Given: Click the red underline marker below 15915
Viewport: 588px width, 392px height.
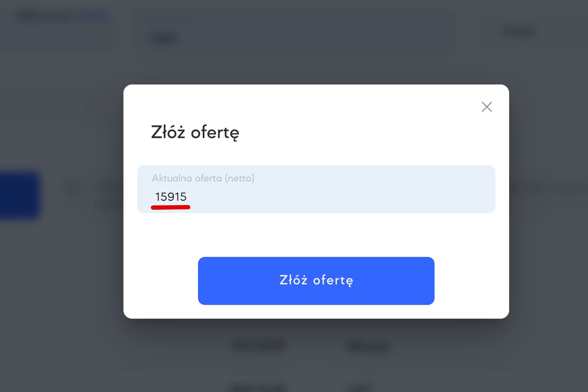Looking at the screenshot, I should click(x=171, y=207).
